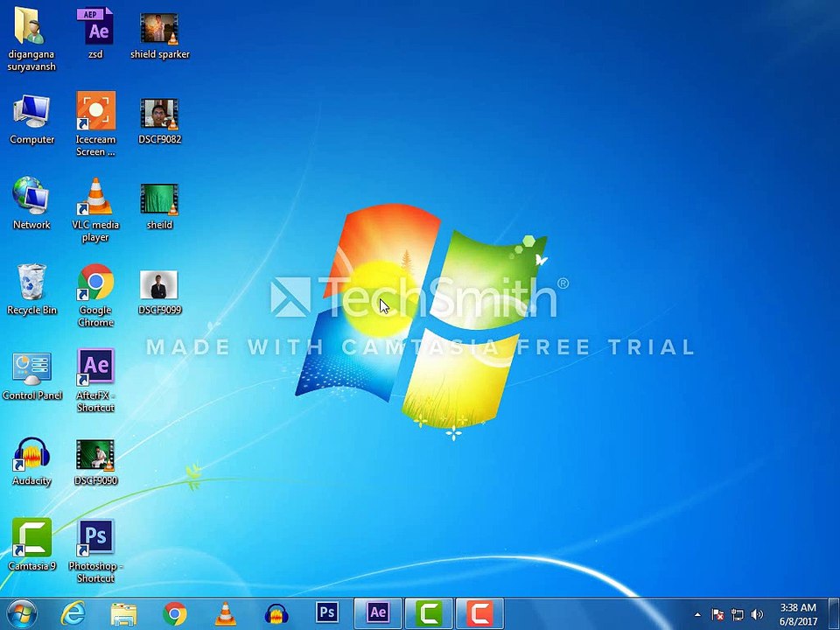Launch VLC media player desktop shortcut
840x630 pixels.
coord(95,210)
